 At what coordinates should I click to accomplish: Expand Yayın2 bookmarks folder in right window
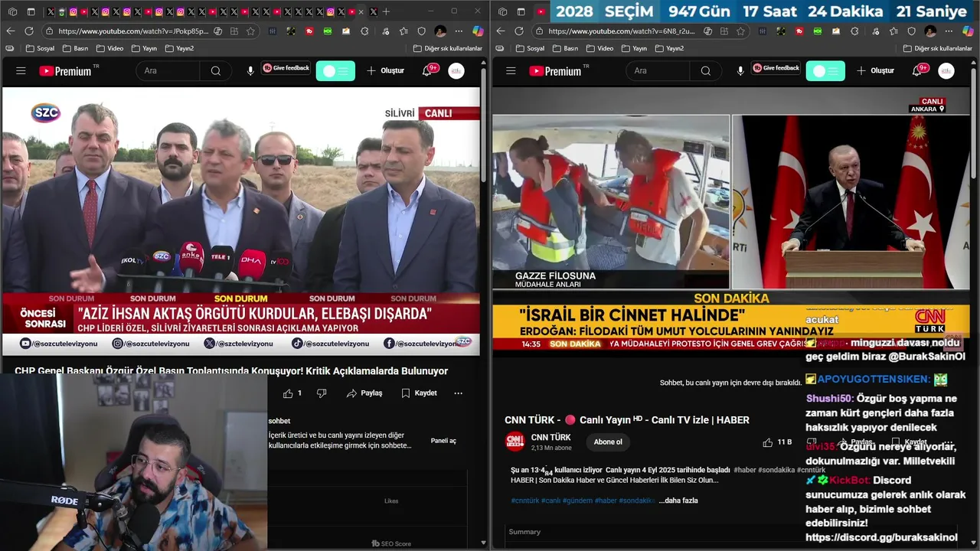670,48
